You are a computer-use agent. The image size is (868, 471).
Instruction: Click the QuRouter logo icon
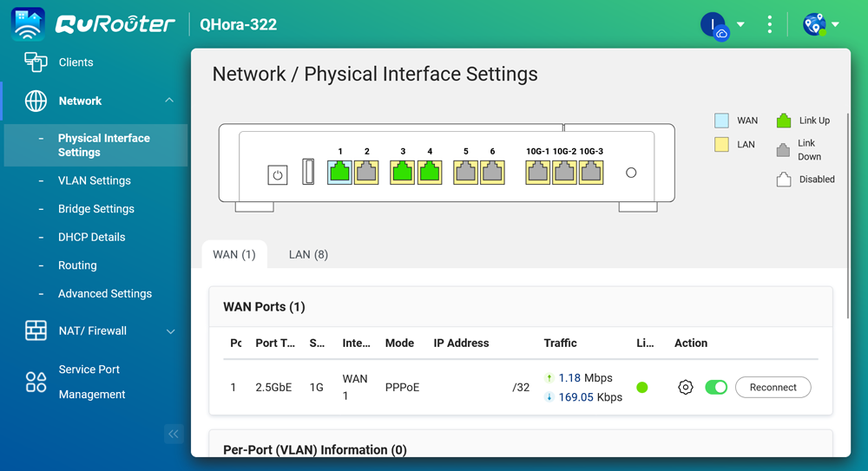[29, 24]
